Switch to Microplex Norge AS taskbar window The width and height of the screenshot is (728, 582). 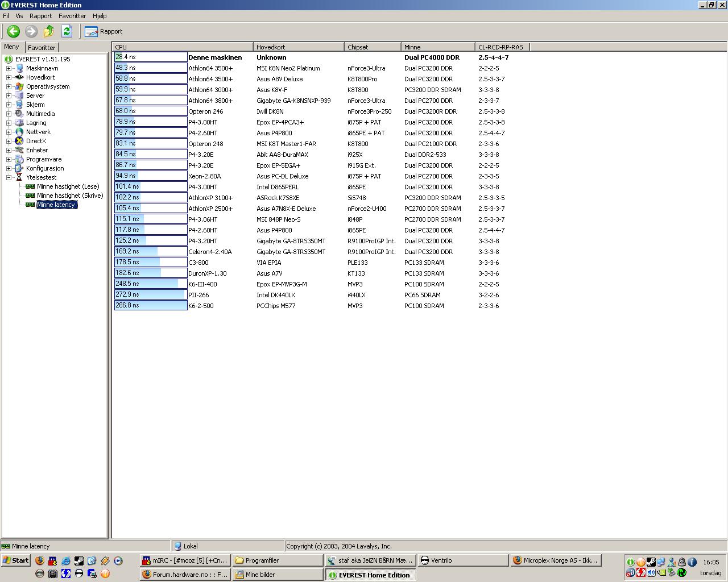[556, 560]
